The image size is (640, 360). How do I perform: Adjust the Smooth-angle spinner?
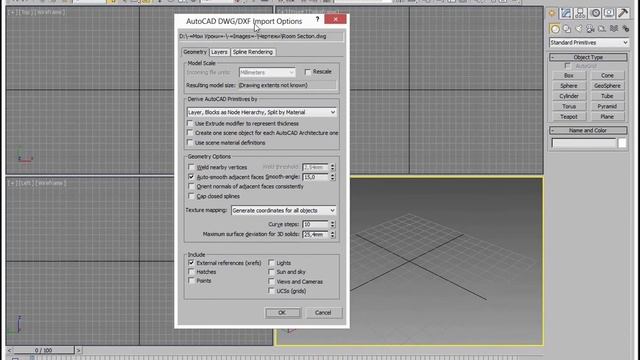pos(332,177)
